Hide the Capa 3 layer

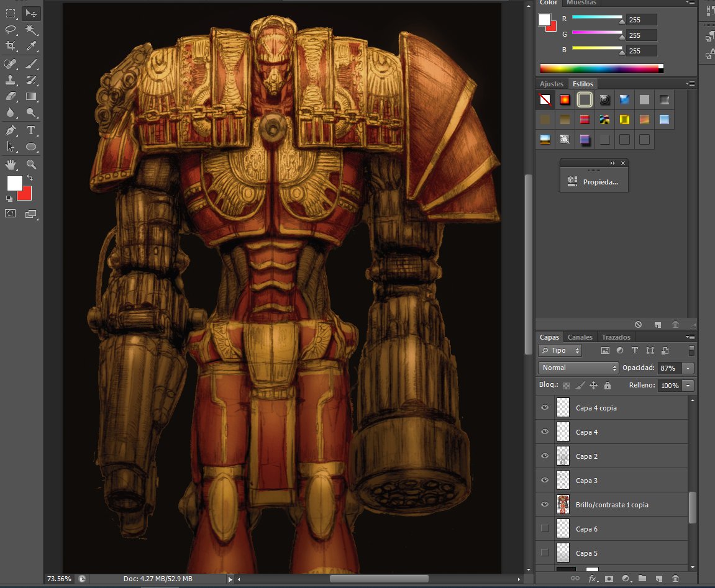pos(544,480)
